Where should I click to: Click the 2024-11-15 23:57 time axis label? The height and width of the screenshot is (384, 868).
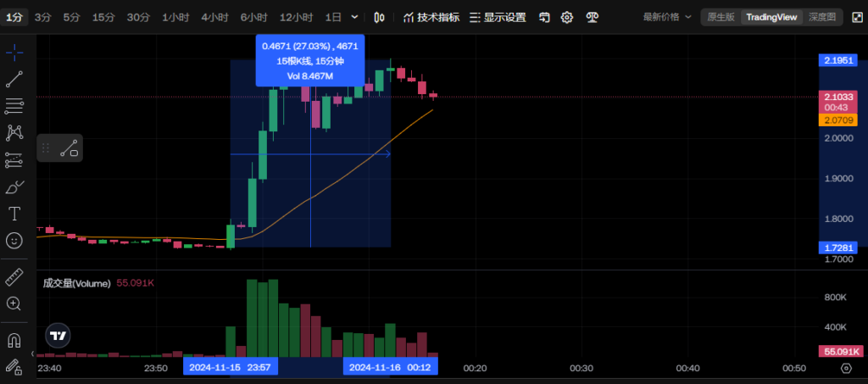click(x=230, y=368)
